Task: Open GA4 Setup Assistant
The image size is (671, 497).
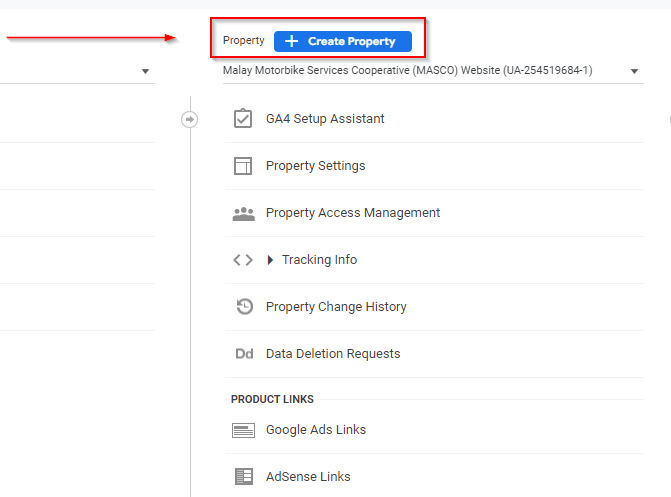Action: 325,119
